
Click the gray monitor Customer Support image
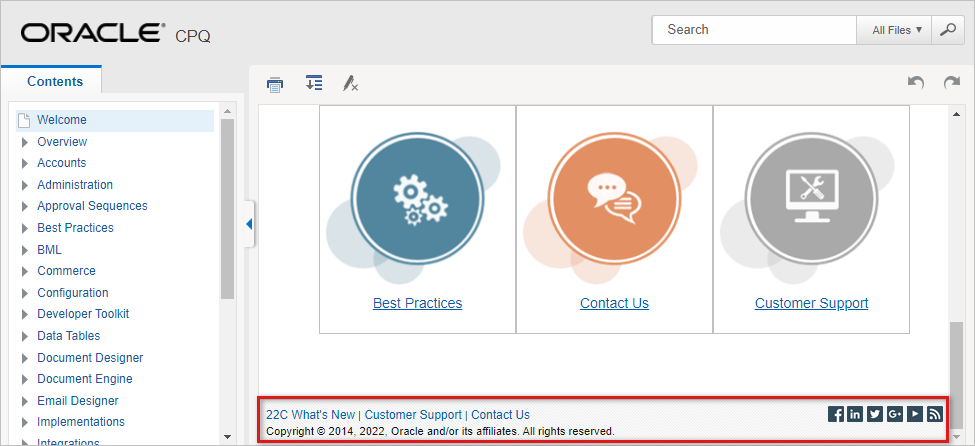point(811,198)
